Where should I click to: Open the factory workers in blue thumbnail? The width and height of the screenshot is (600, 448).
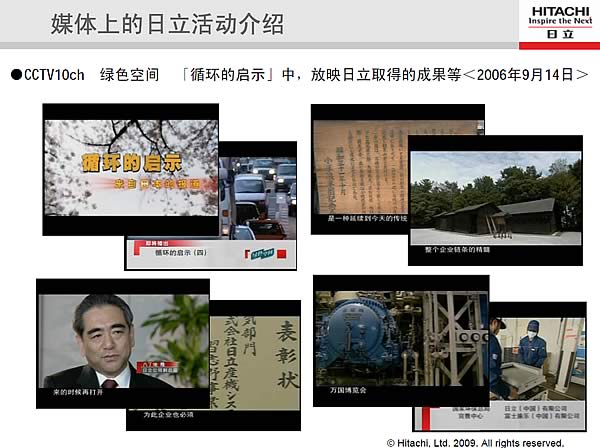pos(537,359)
